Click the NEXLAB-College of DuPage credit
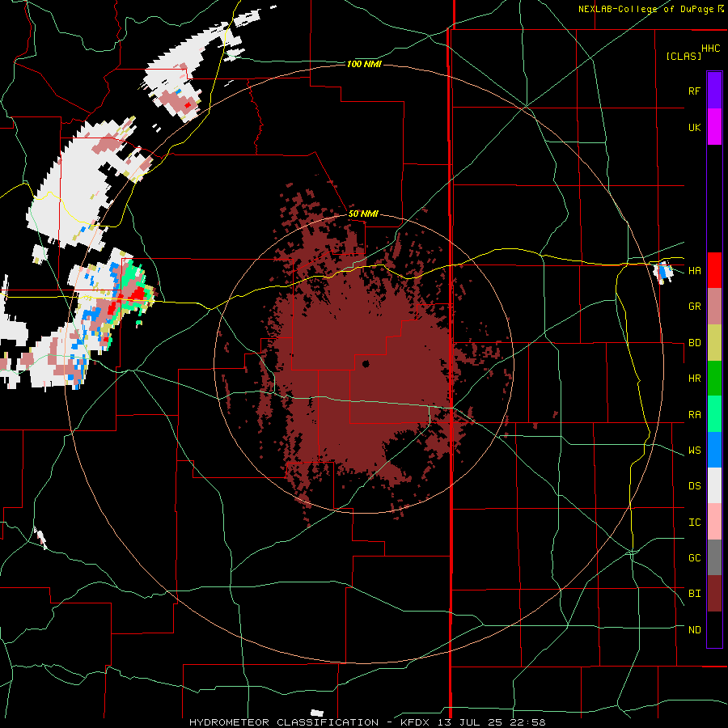 [x=645, y=9]
